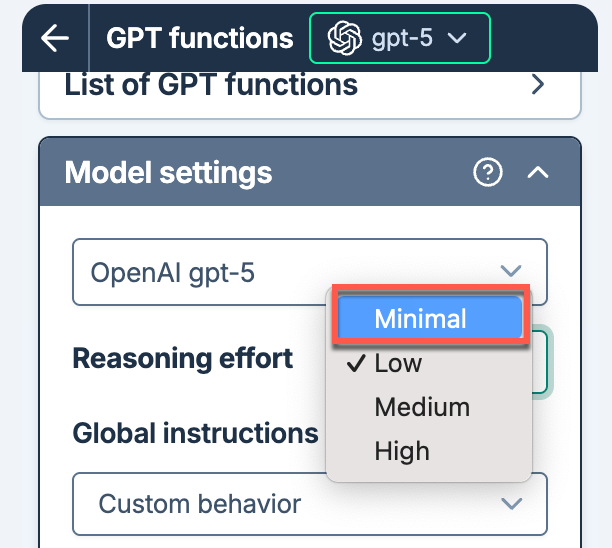Click the help question mark icon
Screen dimensions: 612x548
[487, 172]
